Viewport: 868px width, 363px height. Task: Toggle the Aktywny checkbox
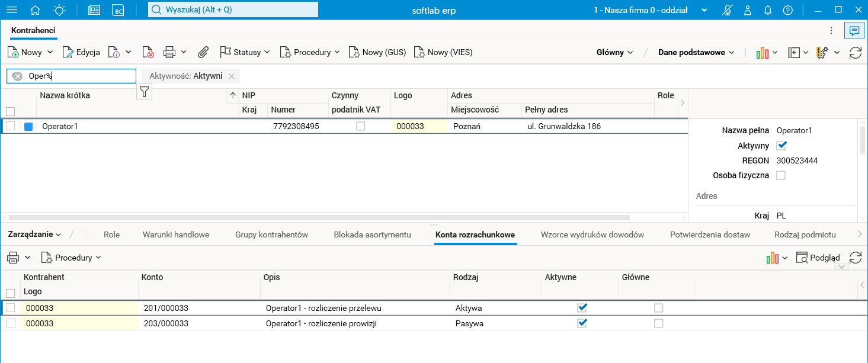pos(781,146)
